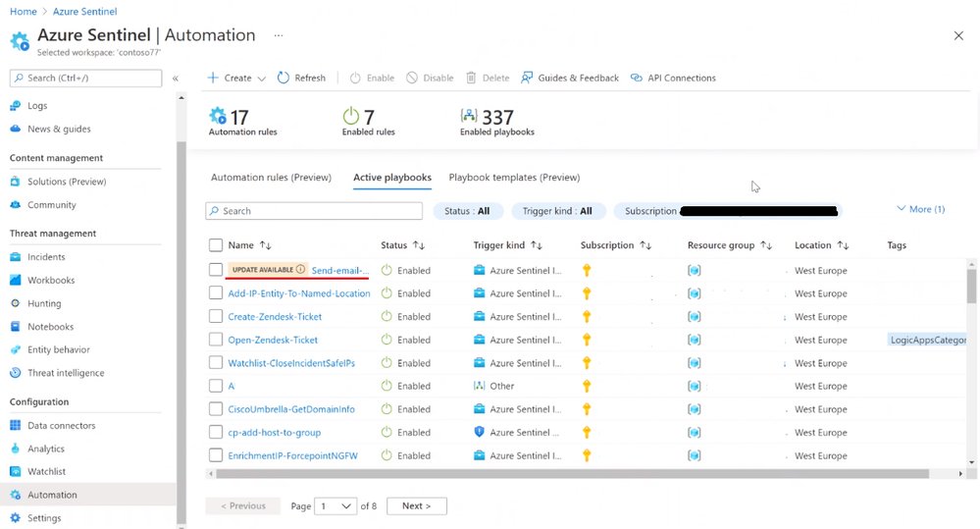Tick the CiscoUmbrella-GetDomainInfo row checkbox
Screen dimensions: 980x529
tap(216, 409)
